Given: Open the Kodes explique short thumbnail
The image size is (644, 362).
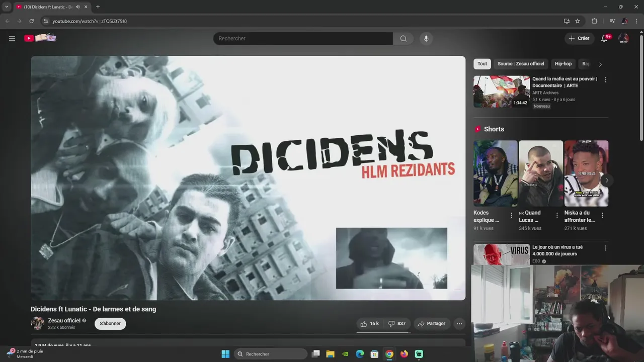Looking at the screenshot, I should [x=496, y=173].
